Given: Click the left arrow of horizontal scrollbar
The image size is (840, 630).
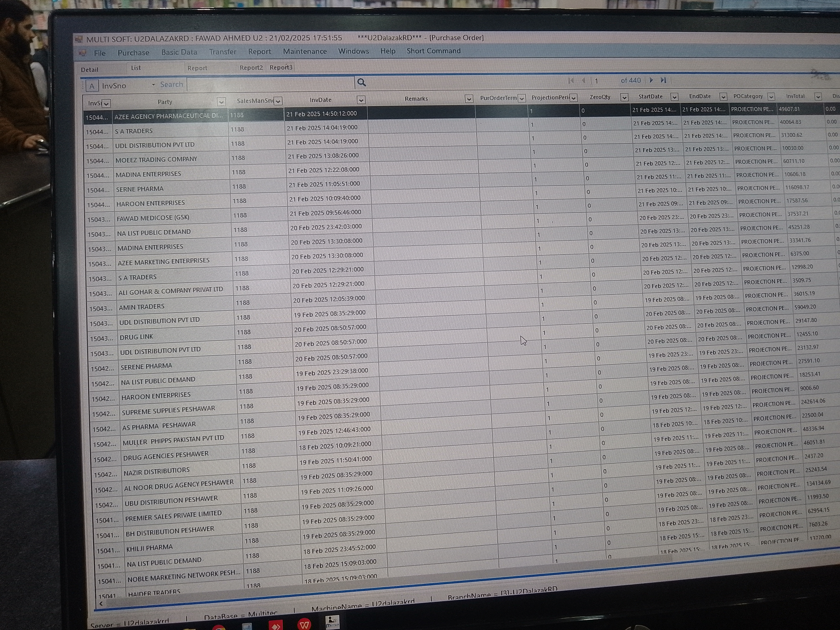Looking at the screenshot, I should (x=101, y=603).
